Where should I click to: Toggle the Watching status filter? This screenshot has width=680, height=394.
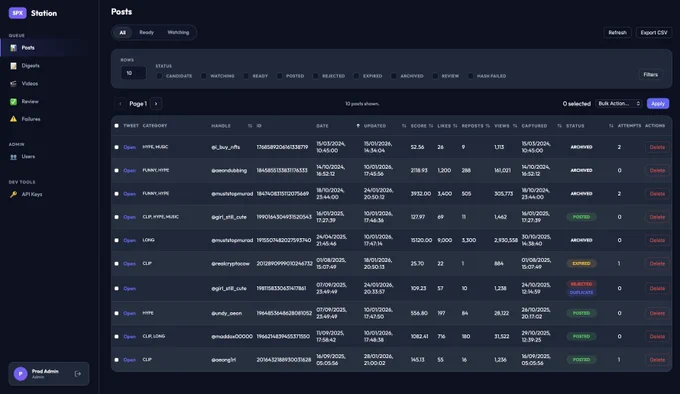click(204, 76)
